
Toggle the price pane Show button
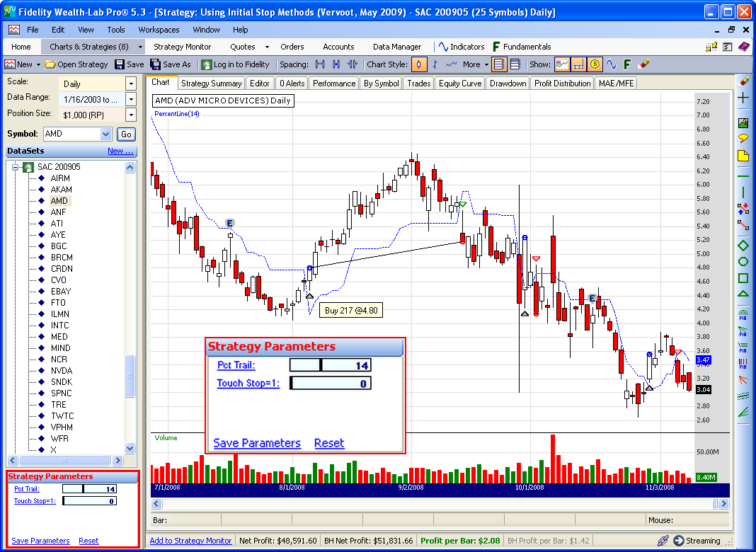(562, 64)
